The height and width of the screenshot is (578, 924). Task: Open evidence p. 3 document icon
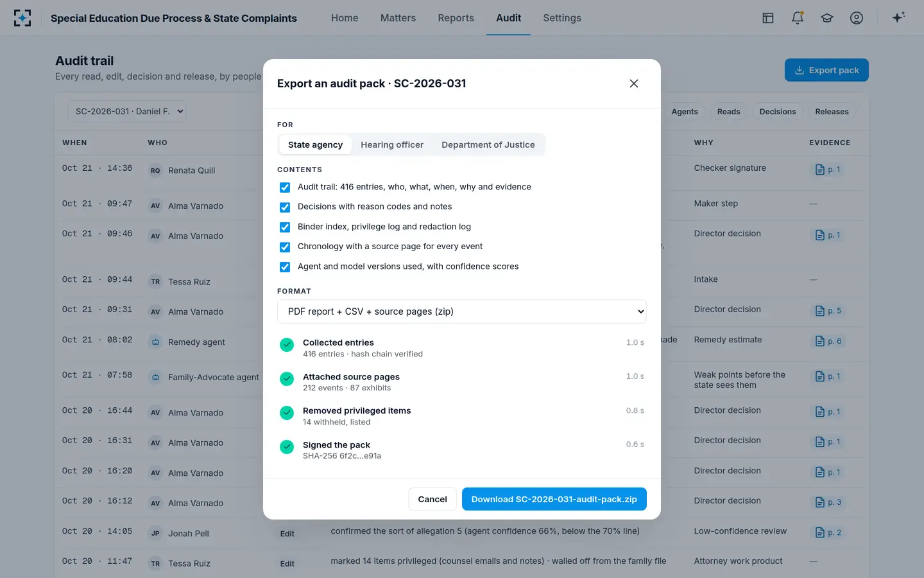pyautogui.click(x=828, y=502)
